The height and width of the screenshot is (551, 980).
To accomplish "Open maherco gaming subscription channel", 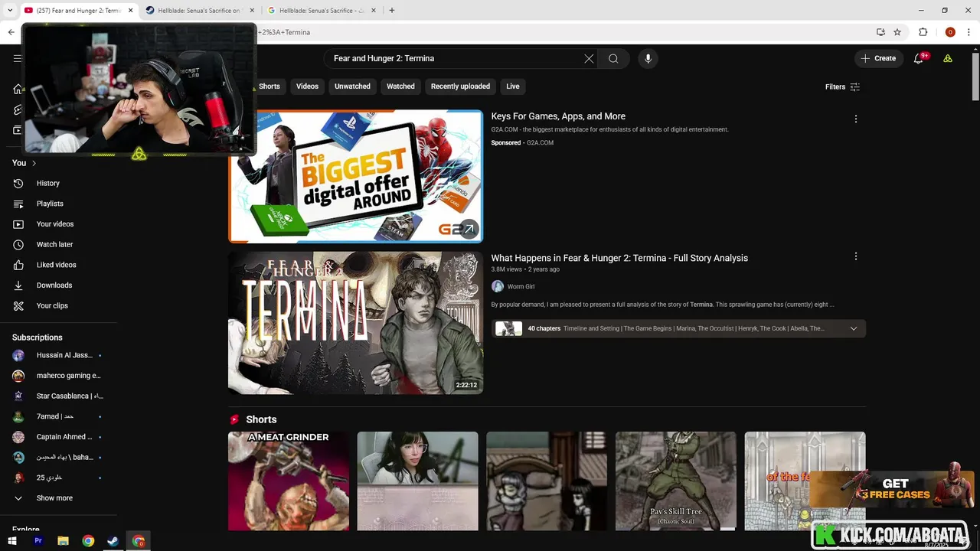I will point(59,376).
